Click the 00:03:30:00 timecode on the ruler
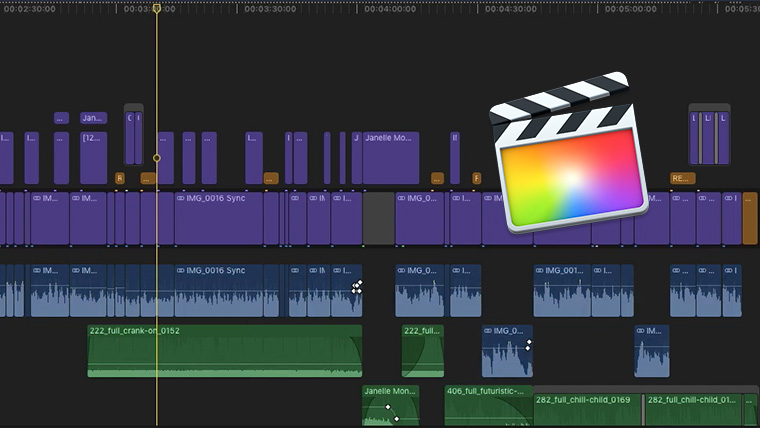 270,9
